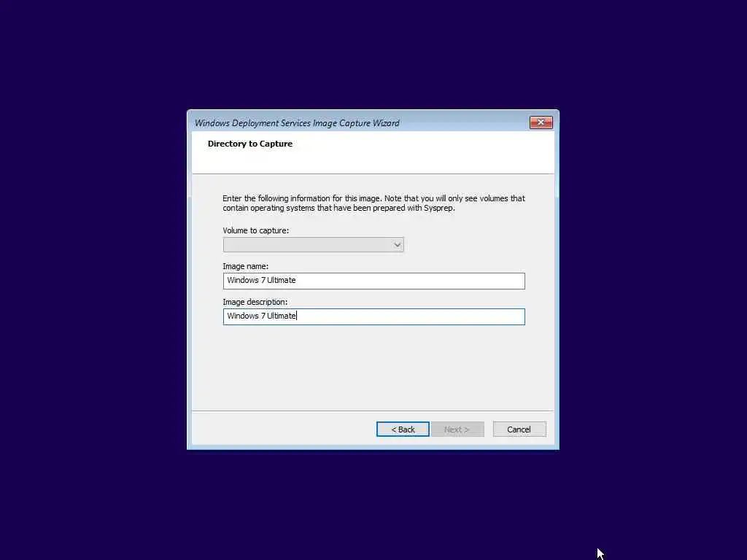Focus the Image description text field

coord(374,316)
